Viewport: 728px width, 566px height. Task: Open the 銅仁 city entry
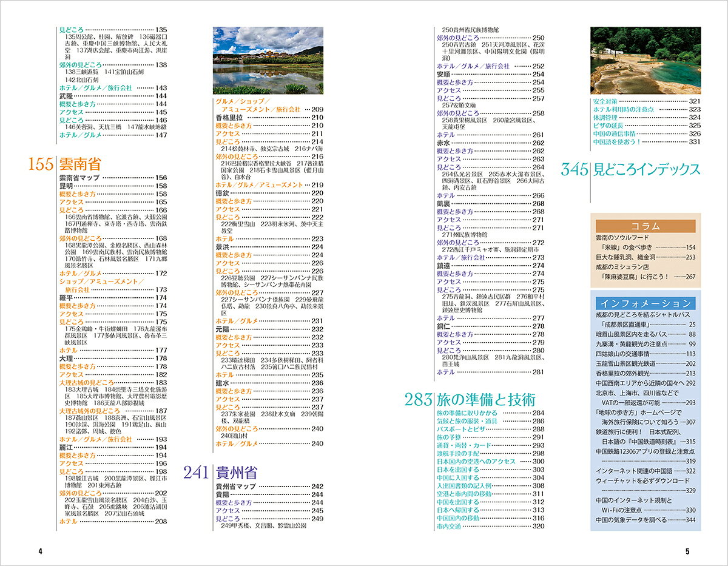tap(491, 326)
